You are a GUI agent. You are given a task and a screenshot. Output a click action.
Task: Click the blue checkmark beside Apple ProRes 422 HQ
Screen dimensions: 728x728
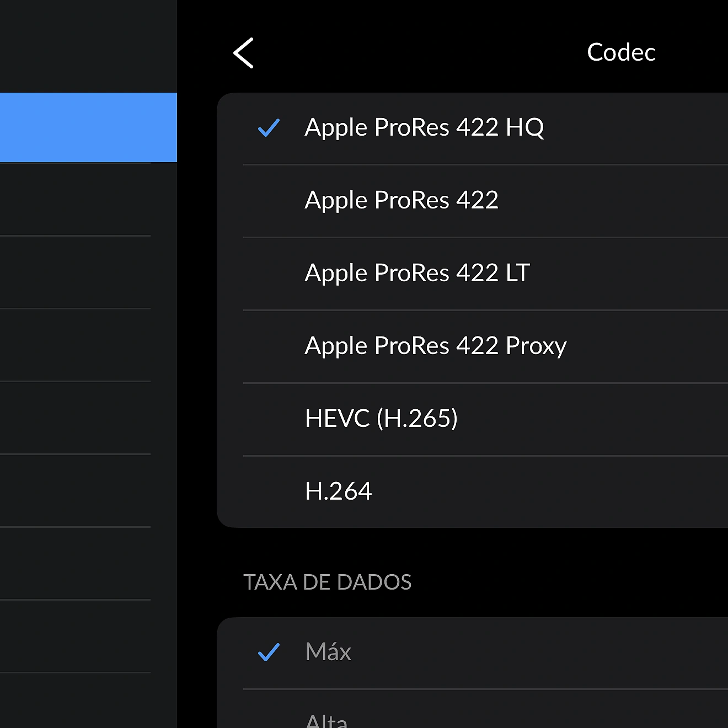[269, 128]
